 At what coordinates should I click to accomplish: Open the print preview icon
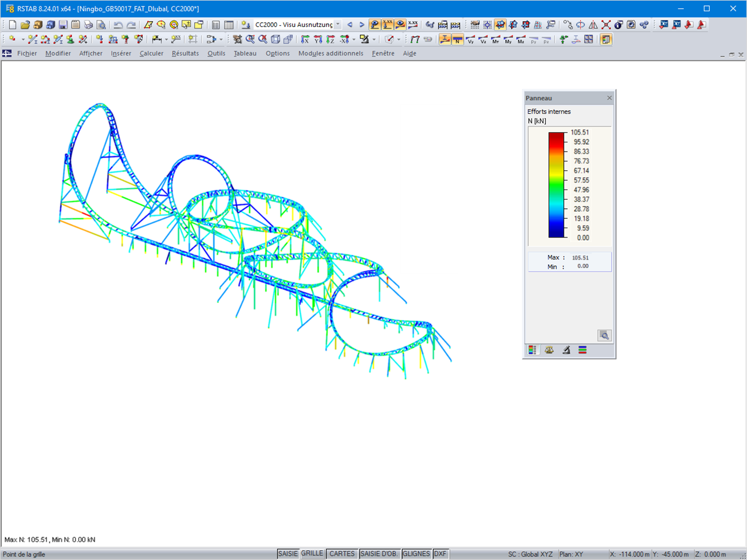pos(101,24)
